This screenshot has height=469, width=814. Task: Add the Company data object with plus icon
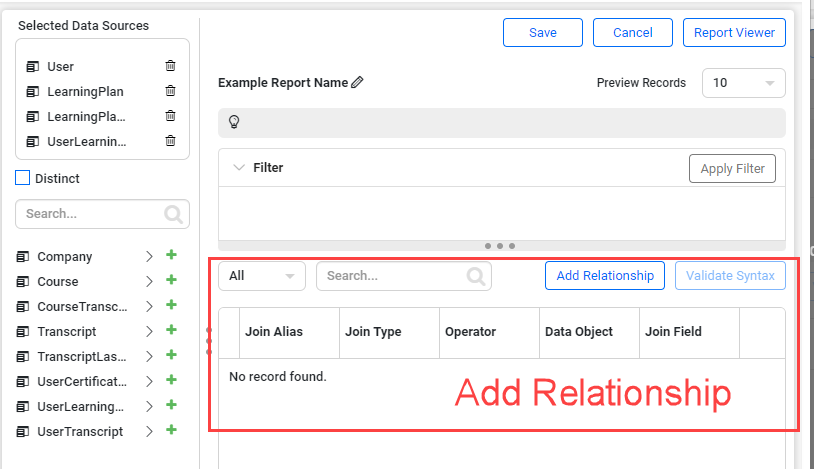(x=171, y=256)
